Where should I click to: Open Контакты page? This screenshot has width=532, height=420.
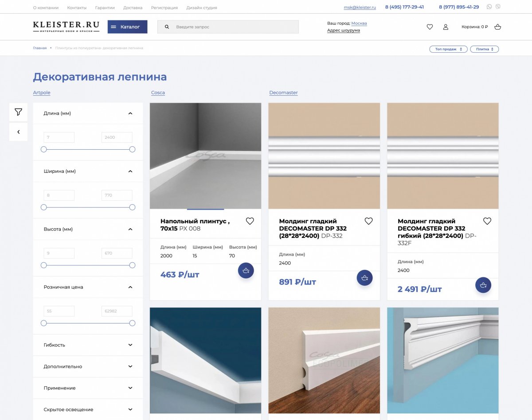(x=77, y=8)
